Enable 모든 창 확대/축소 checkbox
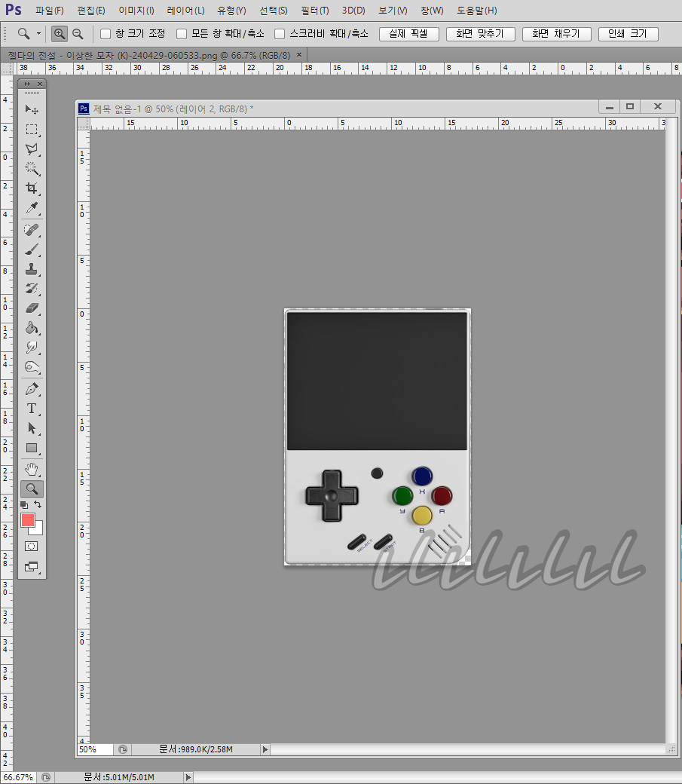682x784 pixels. [182, 34]
